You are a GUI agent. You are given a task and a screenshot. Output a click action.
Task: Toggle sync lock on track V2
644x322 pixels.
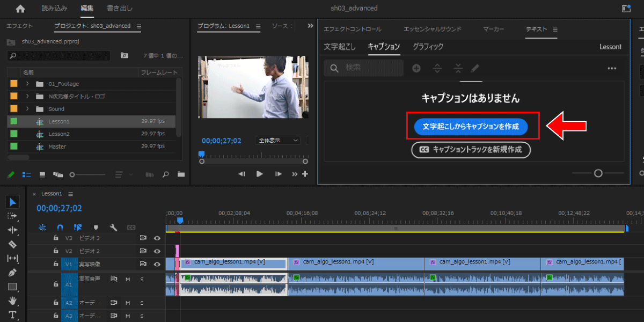[x=143, y=251]
